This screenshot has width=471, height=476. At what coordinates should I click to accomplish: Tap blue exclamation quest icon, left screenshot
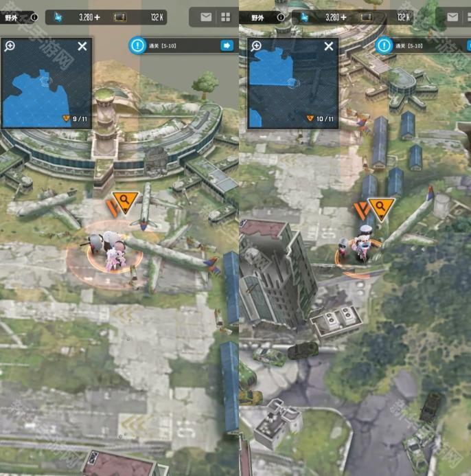137,46
